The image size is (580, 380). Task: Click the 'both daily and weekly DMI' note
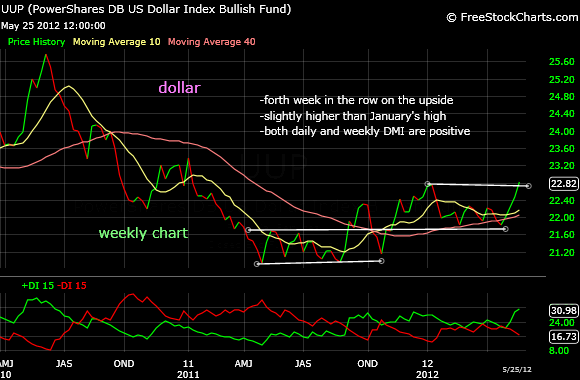365,131
